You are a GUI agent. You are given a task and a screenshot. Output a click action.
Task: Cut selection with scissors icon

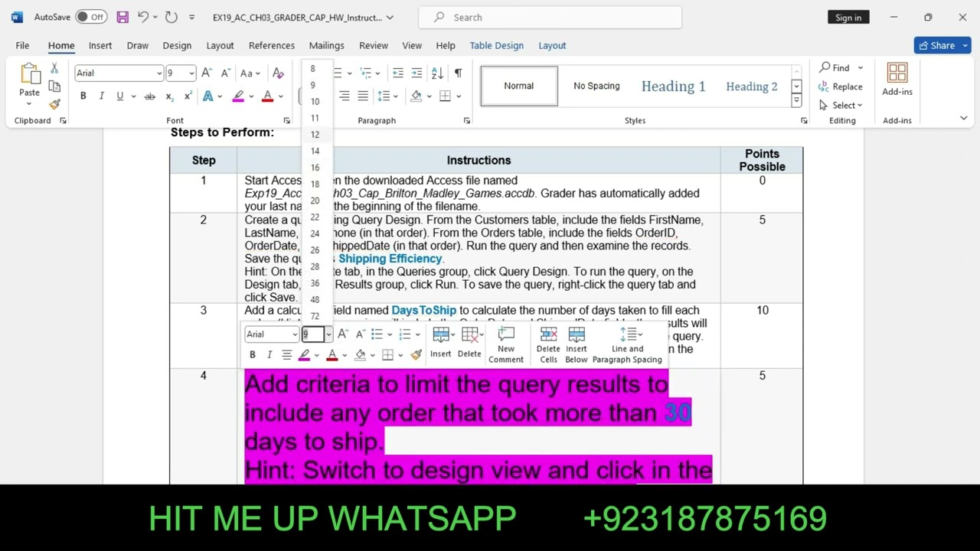(x=54, y=69)
